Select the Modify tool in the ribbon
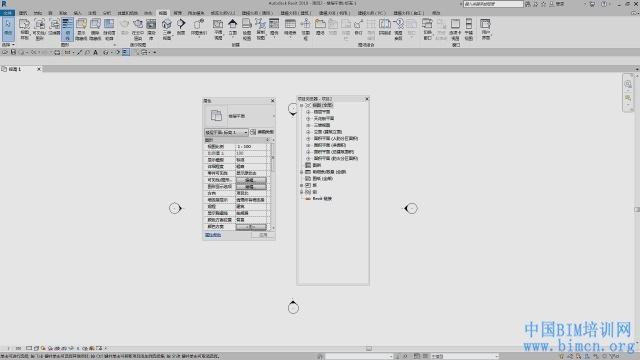 click(8, 29)
